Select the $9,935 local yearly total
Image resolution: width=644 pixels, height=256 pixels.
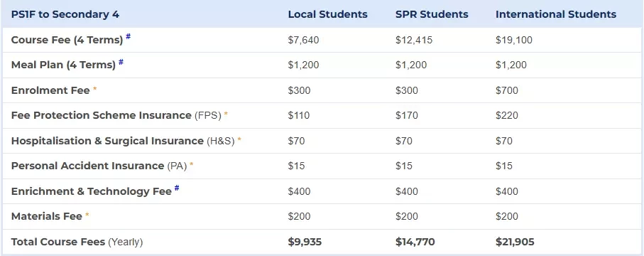[x=305, y=242]
